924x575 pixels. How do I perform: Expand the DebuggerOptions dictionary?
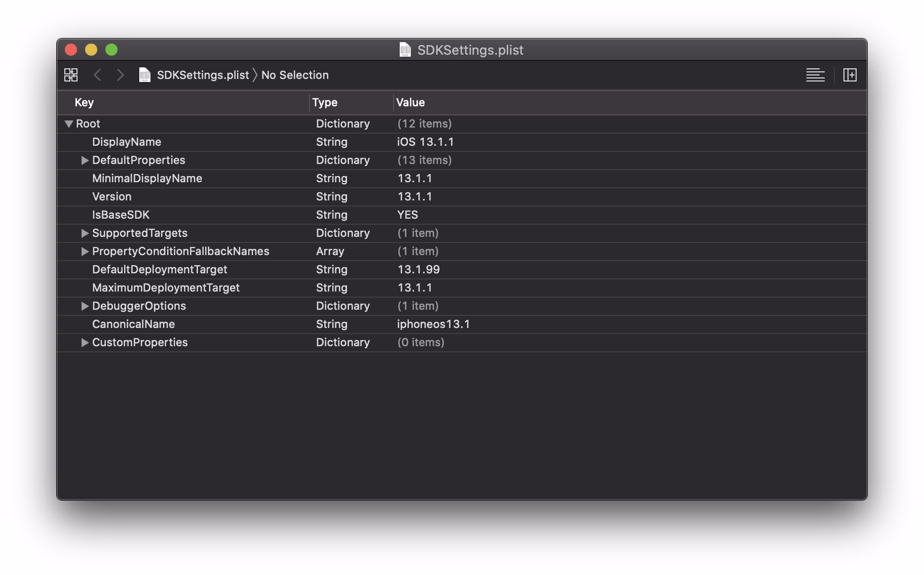tap(85, 306)
